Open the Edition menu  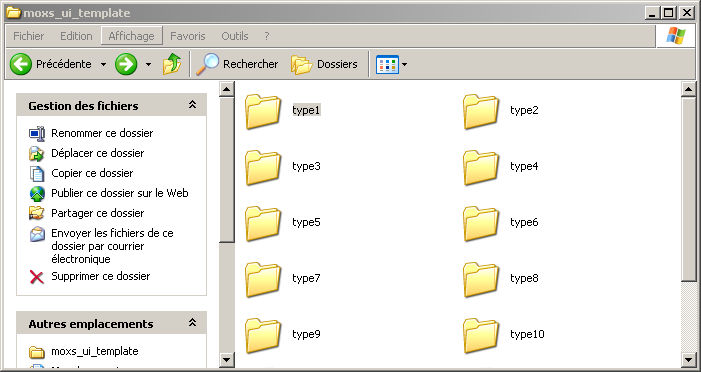pos(76,36)
